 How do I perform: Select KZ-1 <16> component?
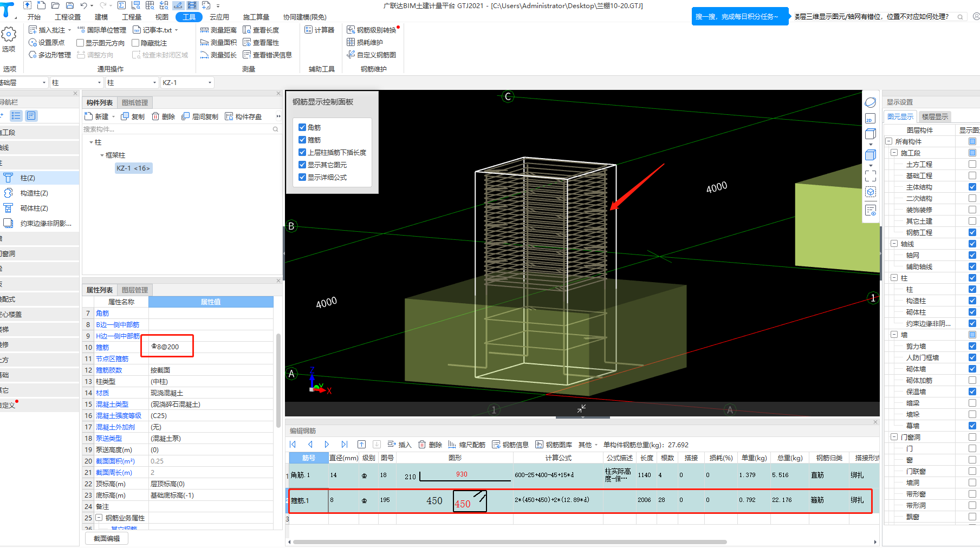133,168
